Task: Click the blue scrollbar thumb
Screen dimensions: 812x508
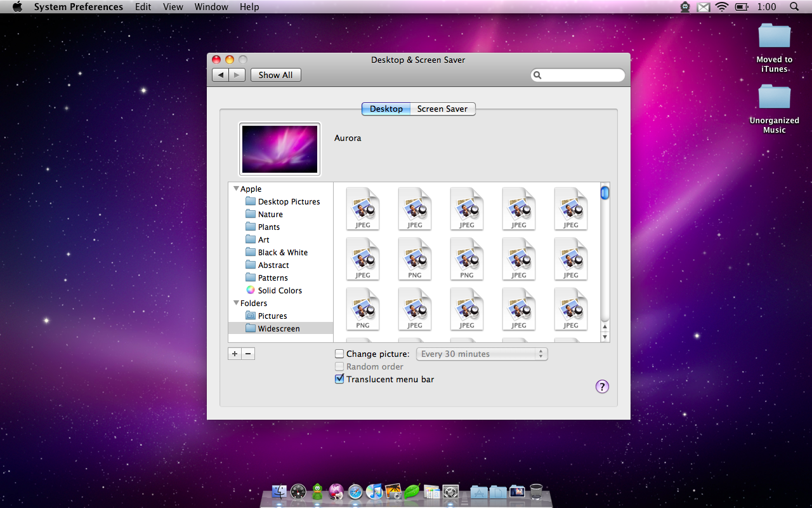Action: (x=605, y=192)
